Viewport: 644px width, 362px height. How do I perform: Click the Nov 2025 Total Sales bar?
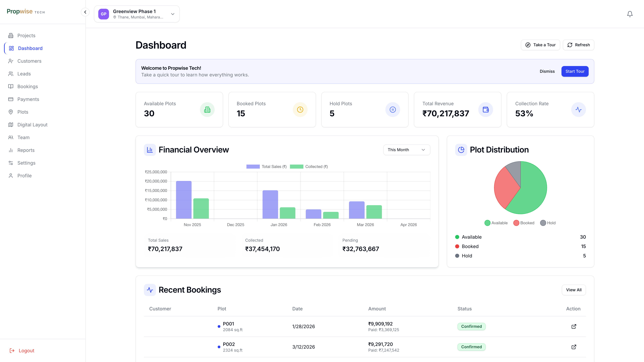pos(184,200)
